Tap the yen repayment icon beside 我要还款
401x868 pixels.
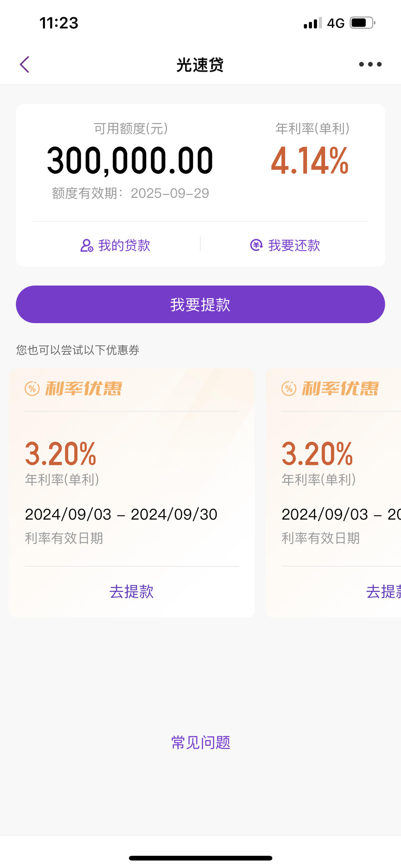[256, 245]
